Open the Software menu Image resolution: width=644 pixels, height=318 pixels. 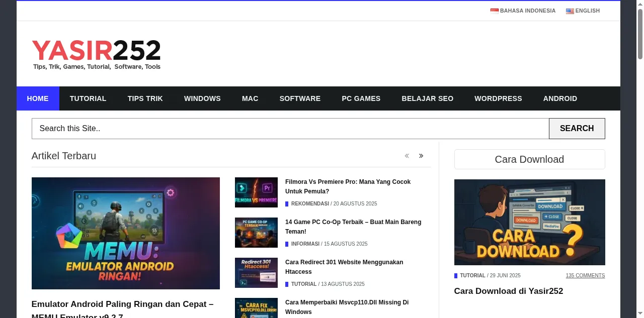pyautogui.click(x=300, y=98)
